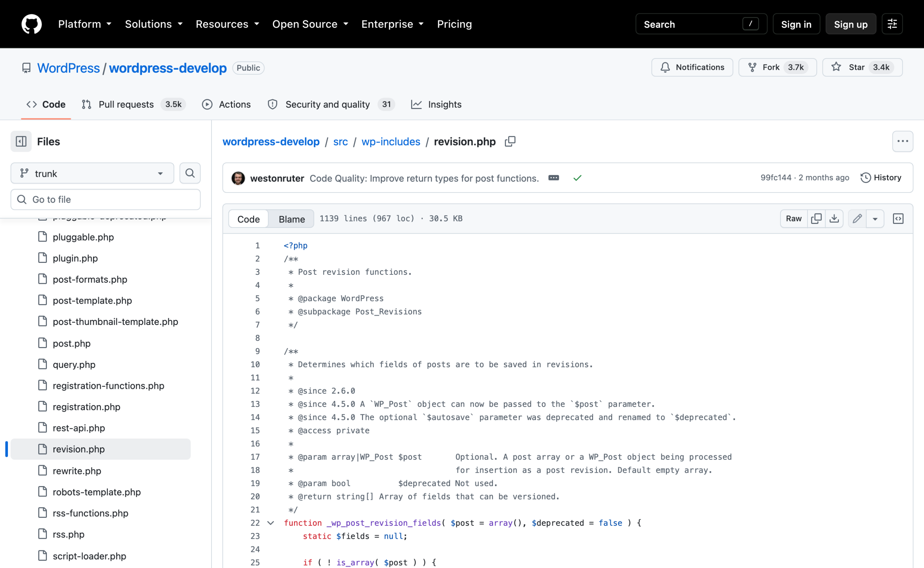Open the Pull requests tab
This screenshot has width=924, height=568.
[x=133, y=104]
